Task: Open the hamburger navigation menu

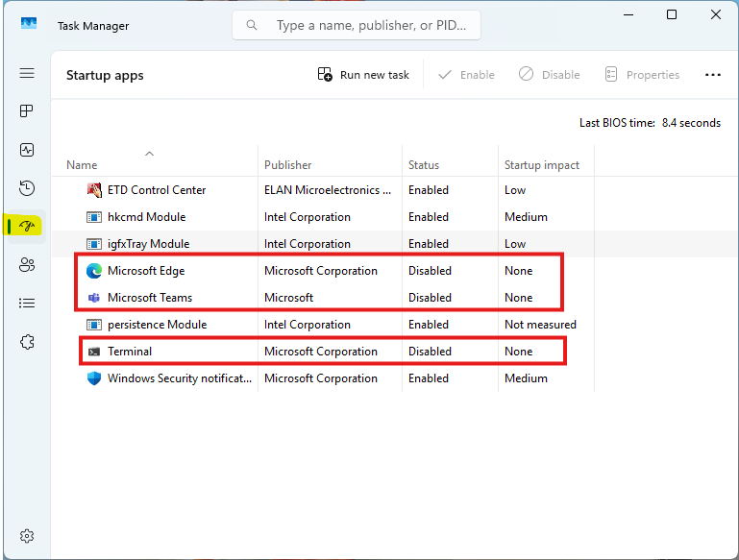Action: point(27,74)
